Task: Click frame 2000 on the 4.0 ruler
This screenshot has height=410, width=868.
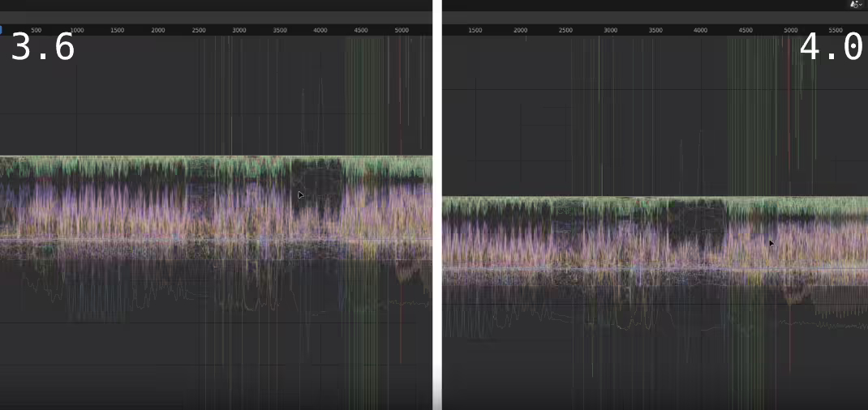Action: pyautogui.click(x=520, y=31)
